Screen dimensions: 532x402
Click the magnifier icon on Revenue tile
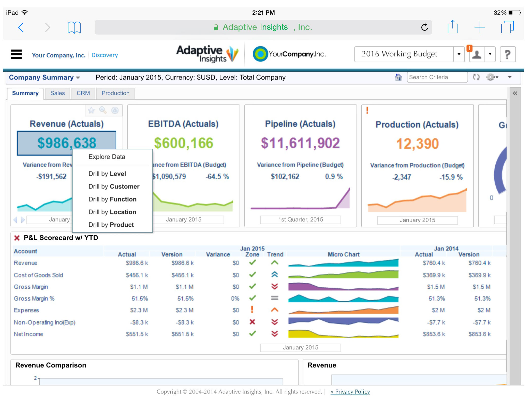pos(103,110)
